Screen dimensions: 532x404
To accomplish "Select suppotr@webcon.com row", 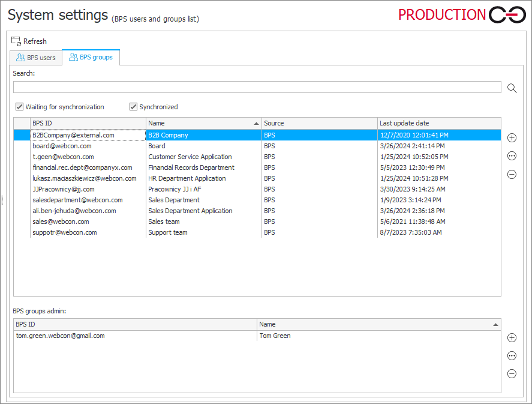I will (257, 232).
